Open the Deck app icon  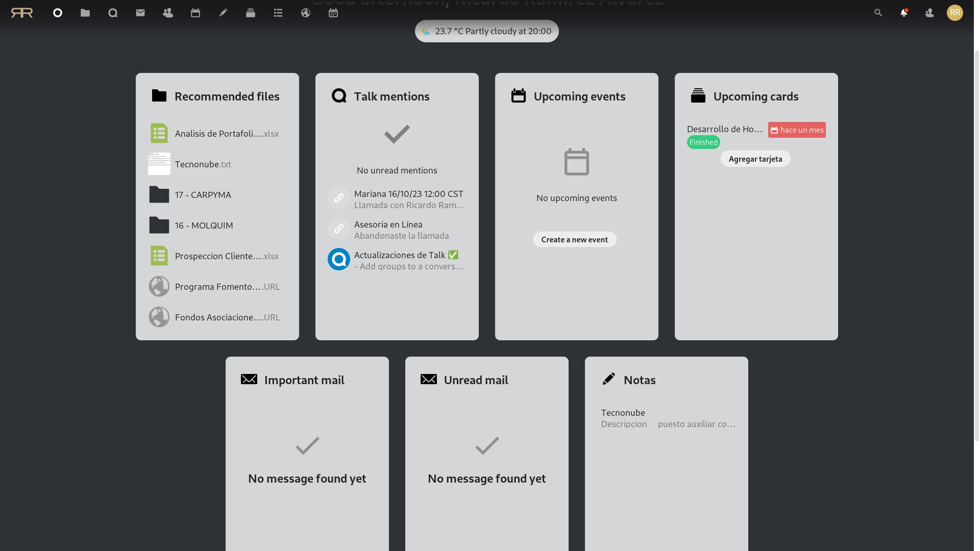click(251, 13)
